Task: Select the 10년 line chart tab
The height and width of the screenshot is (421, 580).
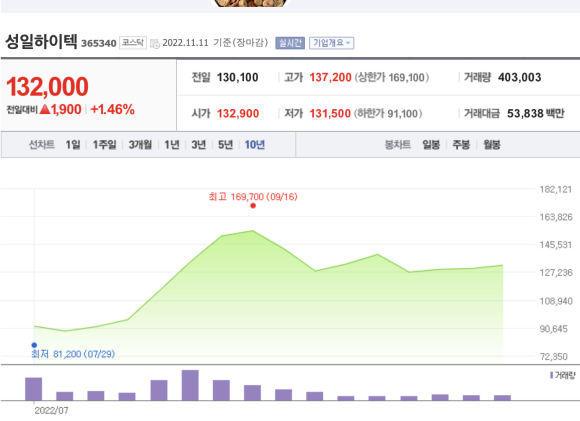Action: click(x=254, y=145)
